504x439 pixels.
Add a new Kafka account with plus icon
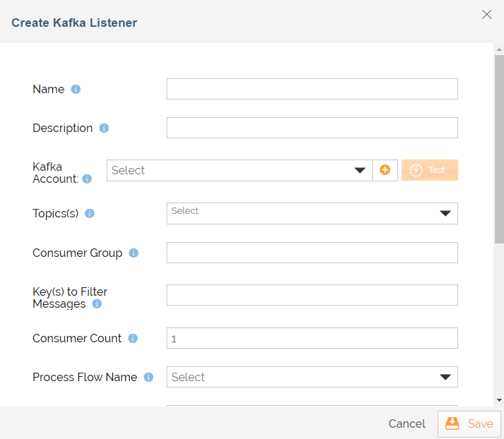click(x=385, y=170)
